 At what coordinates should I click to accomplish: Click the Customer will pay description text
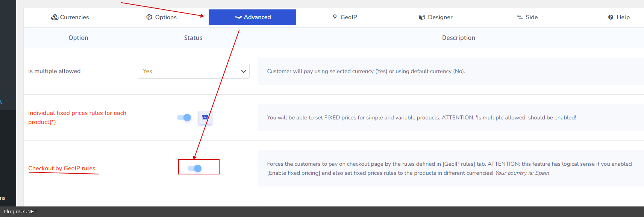[x=366, y=71]
